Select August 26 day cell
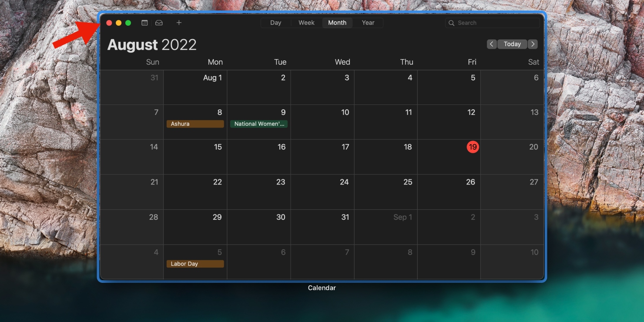Viewport: 644px width, 322px height. [449, 192]
